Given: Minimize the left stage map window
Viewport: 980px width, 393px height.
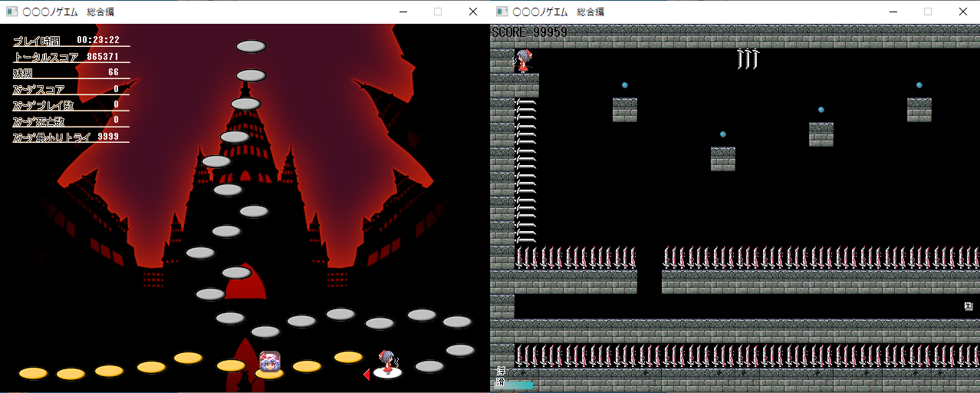Looking at the screenshot, I should 403,12.
